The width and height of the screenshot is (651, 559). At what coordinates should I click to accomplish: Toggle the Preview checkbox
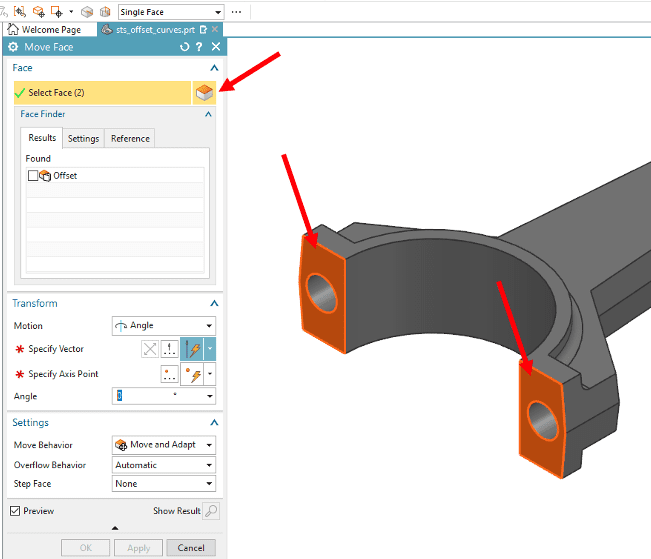[x=15, y=511]
